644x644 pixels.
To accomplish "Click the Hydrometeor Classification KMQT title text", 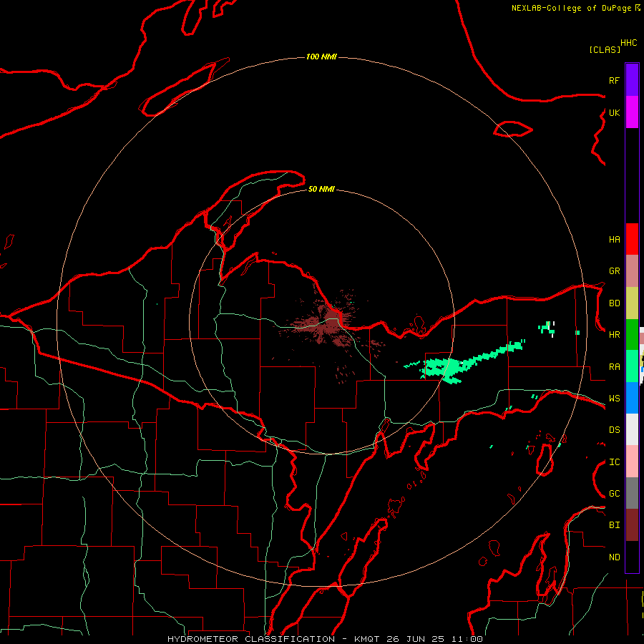I will tap(325, 639).
